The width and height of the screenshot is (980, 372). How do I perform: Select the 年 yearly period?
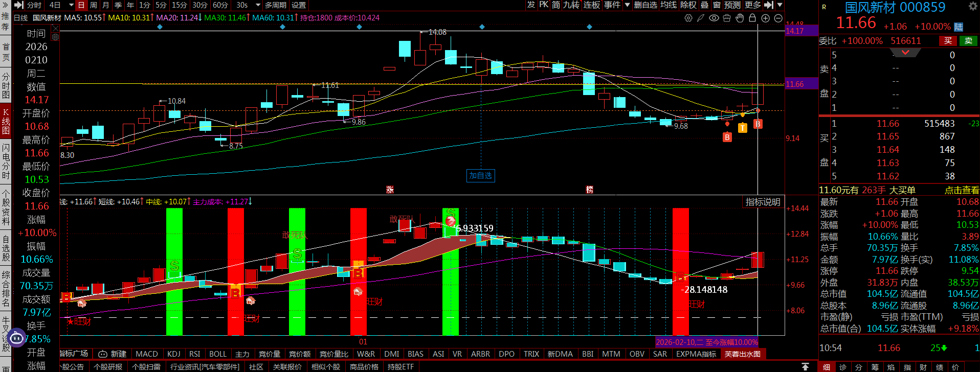[130, 5]
